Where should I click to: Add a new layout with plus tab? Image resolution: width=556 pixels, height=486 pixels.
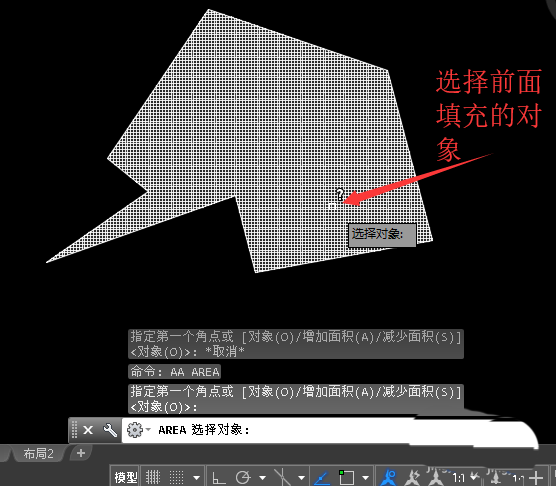pos(81,453)
